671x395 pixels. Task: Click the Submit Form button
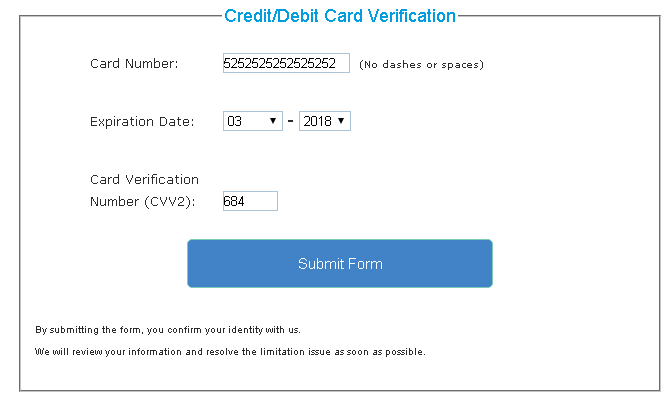340,263
